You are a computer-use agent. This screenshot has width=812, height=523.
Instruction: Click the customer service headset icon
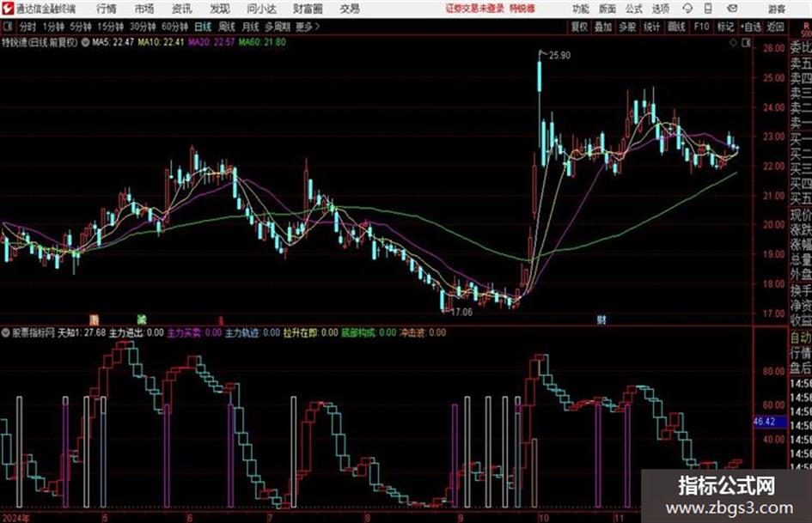pos(687,9)
